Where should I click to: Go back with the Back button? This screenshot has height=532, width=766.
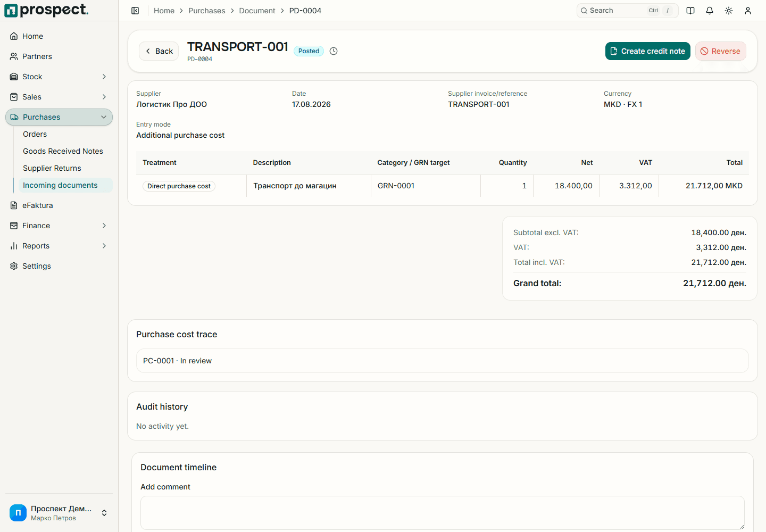tap(159, 51)
